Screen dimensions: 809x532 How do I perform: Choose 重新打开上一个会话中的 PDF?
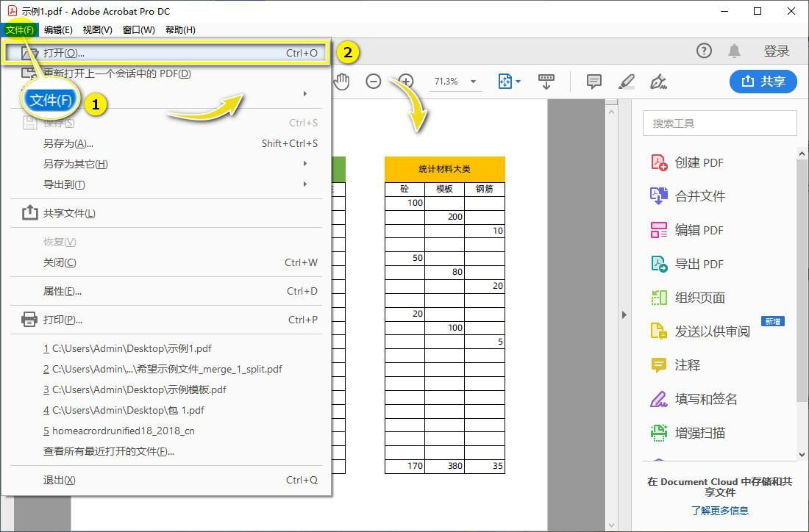pyautogui.click(x=166, y=73)
